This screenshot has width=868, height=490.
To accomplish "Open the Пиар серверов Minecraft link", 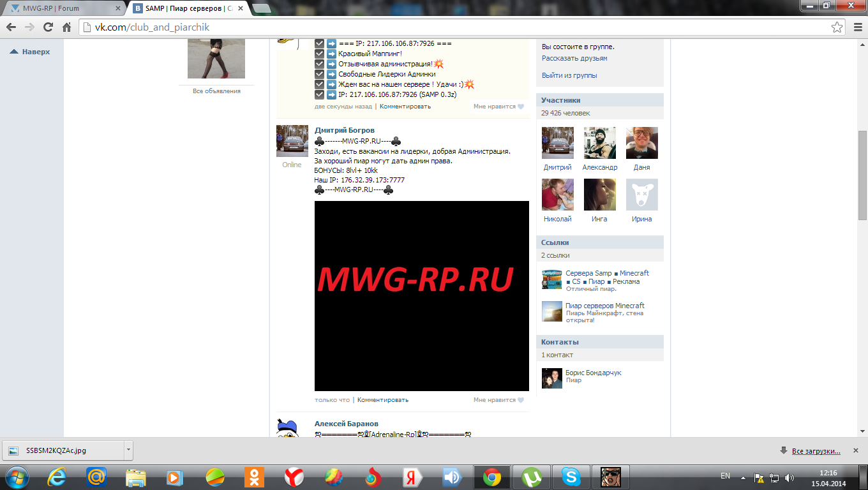I will tap(605, 306).
